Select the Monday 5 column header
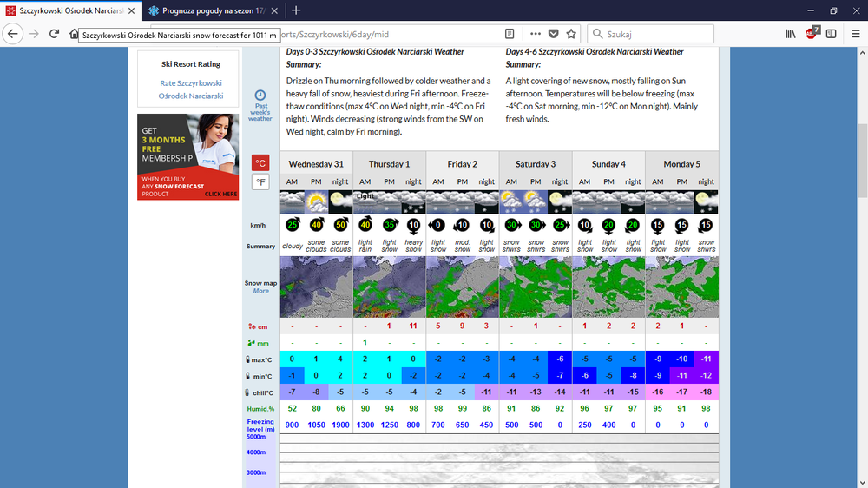This screenshot has width=868, height=488. point(682,164)
